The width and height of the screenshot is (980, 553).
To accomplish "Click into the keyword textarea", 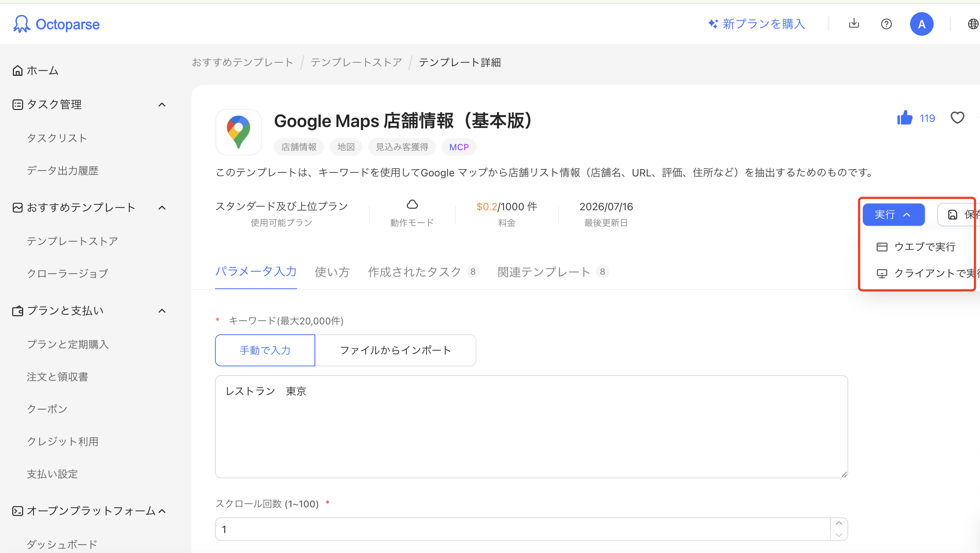I will point(531,427).
